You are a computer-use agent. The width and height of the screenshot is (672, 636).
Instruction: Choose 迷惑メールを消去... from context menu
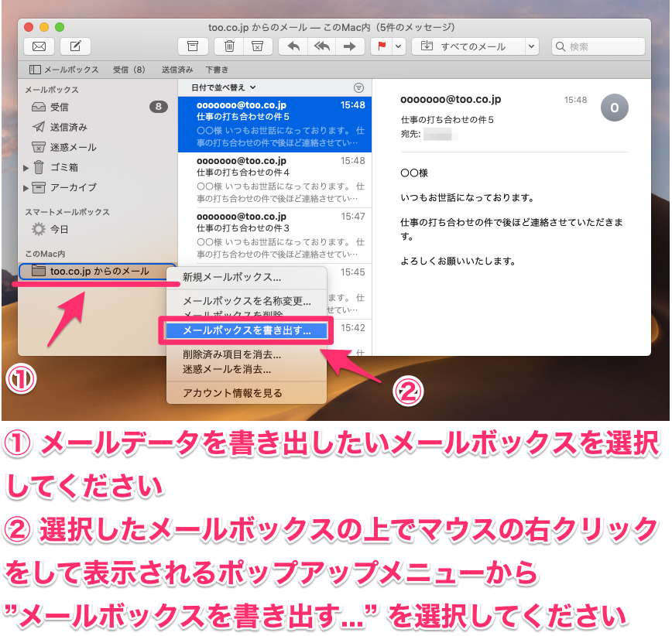(246, 369)
